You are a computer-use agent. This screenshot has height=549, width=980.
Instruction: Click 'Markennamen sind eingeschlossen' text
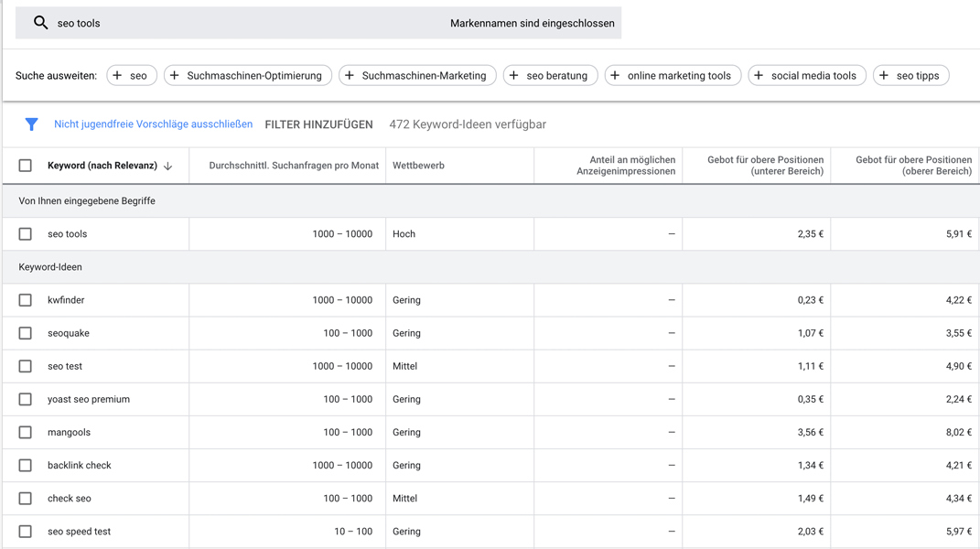click(x=533, y=23)
